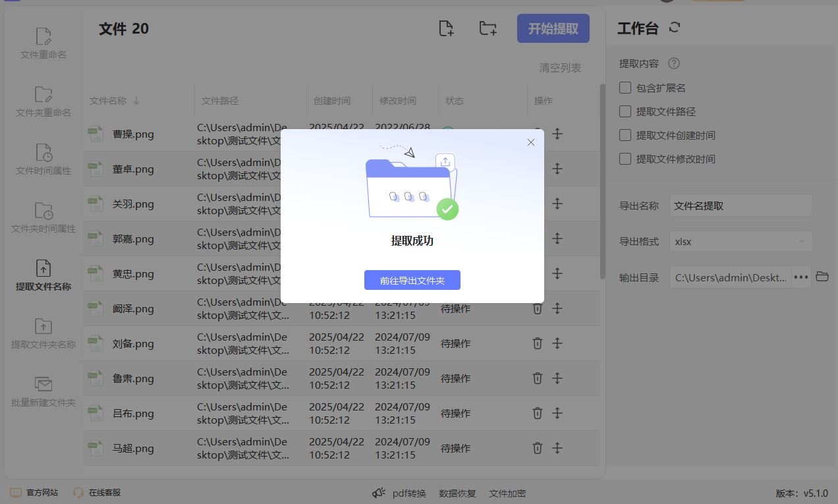
Task: Click the 版本:v5.1.0 text
Action: 802,493
